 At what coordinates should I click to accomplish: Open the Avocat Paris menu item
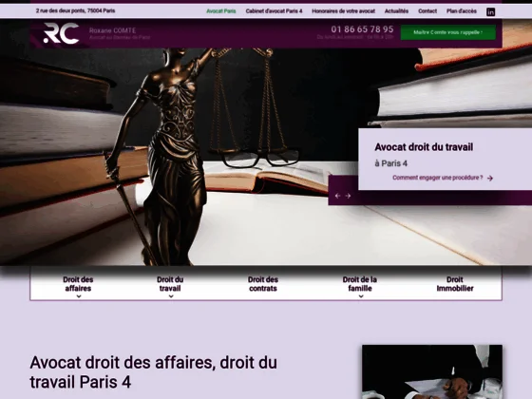(x=220, y=11)
